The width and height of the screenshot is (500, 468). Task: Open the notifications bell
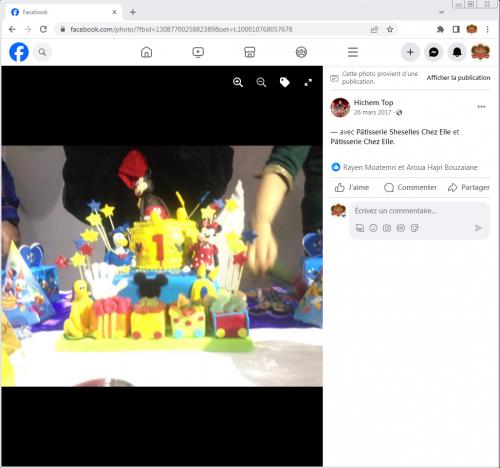(x=457, y=52)
